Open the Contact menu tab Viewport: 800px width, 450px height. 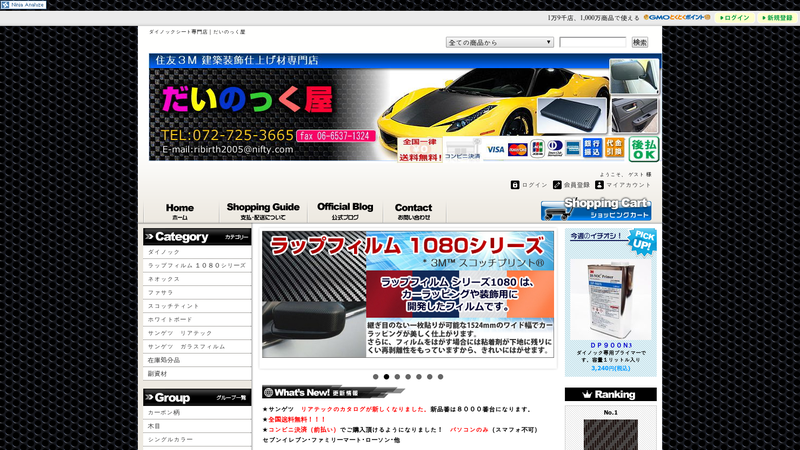point(413,211)
